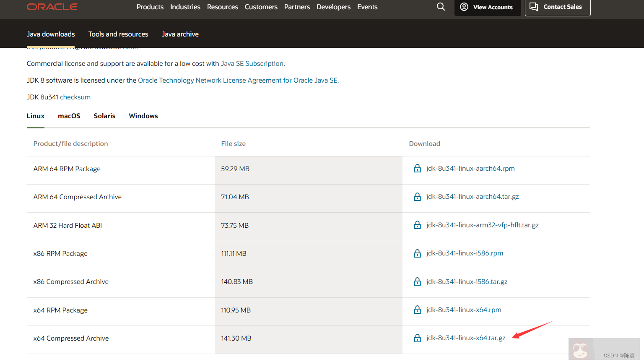This screenshot has height=362, width=644.
Task: Open the Developers menu
Action: click(x=333, y=7)
